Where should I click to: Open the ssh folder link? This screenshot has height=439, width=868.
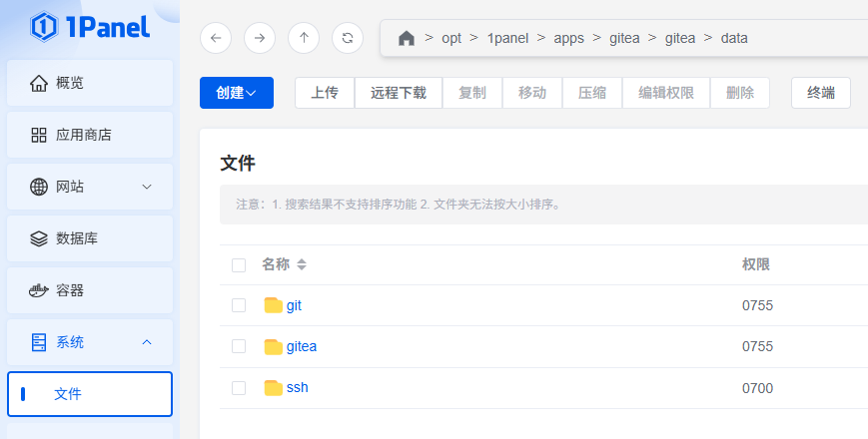pyautogui.click(x=298, y=387)
